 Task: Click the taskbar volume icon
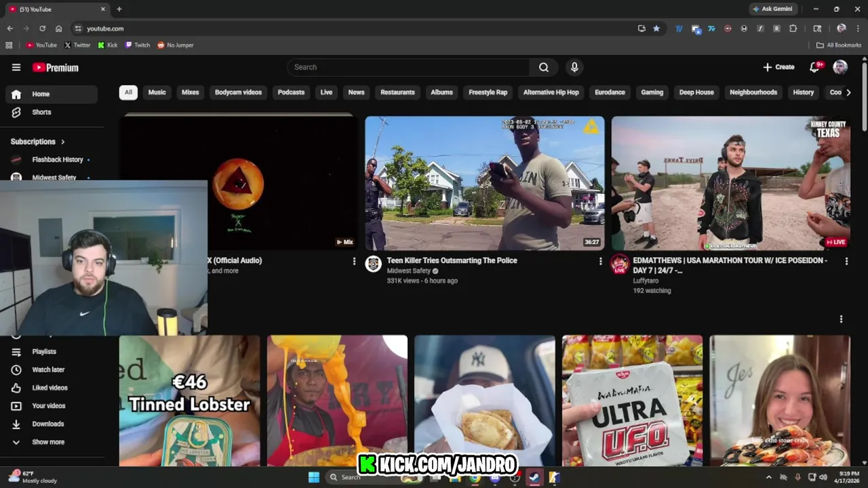point(823,477)
